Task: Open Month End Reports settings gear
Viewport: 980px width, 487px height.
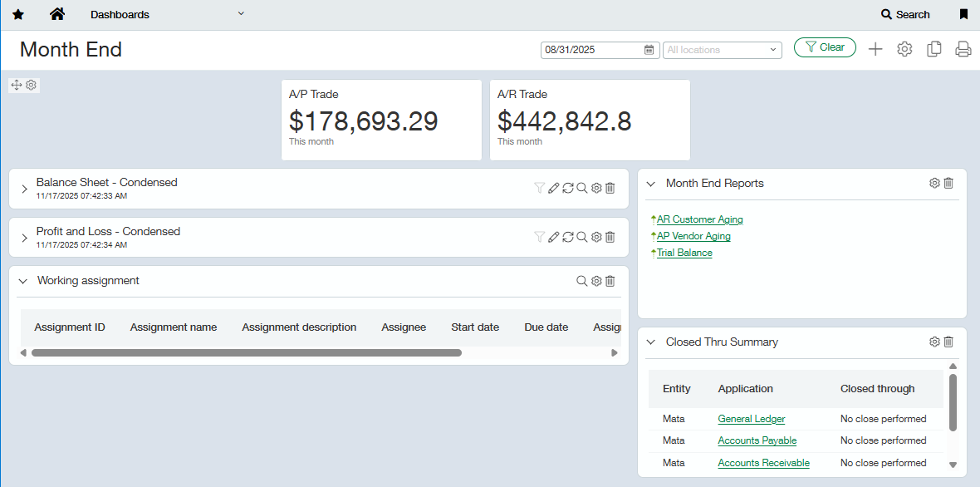Action: tap(934, 183)
